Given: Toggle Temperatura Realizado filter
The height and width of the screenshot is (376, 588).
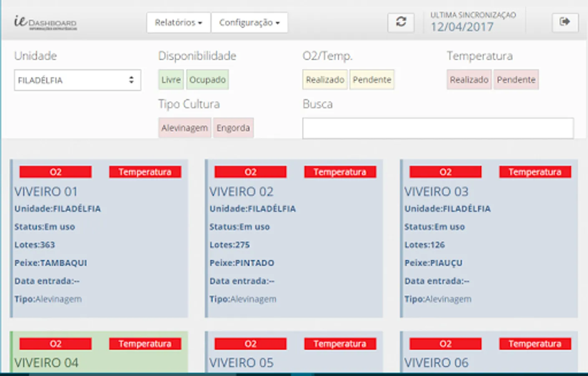Looking at the screenshot, I should coord(469,80).
